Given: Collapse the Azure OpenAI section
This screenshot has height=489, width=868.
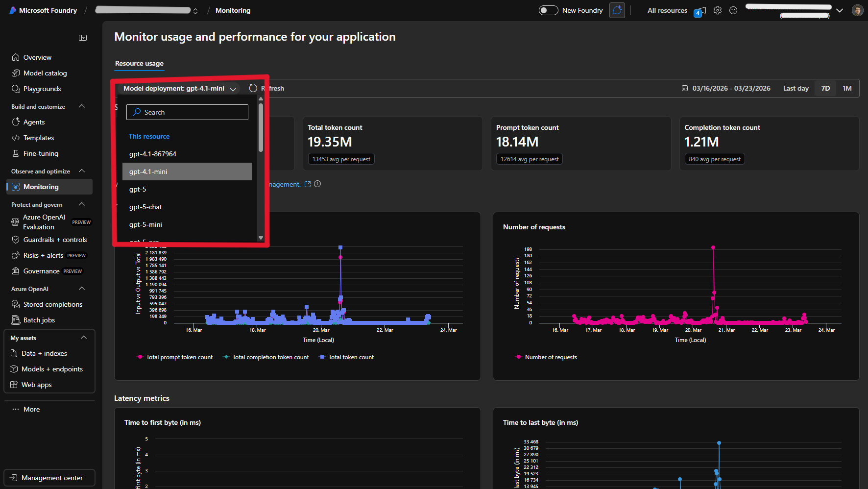Looking at the screenshot, I should point(82,289).
